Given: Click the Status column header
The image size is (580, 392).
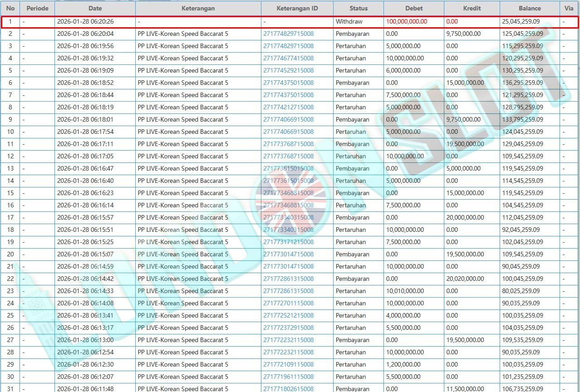Looking at the screenshot, I should point(359,8).
